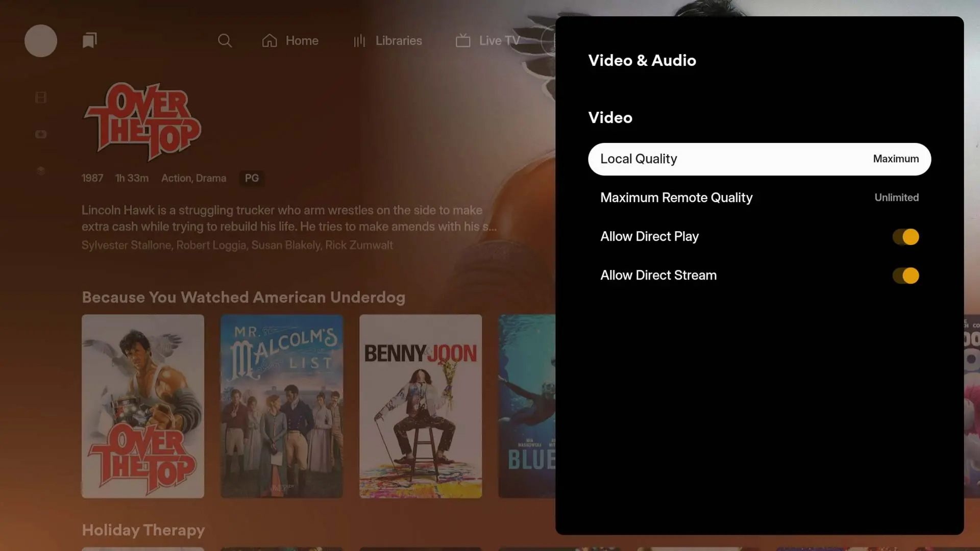Select the second sidebar icon below film
Viewport: 980px width, 551px height.
[x=41, y=134]
